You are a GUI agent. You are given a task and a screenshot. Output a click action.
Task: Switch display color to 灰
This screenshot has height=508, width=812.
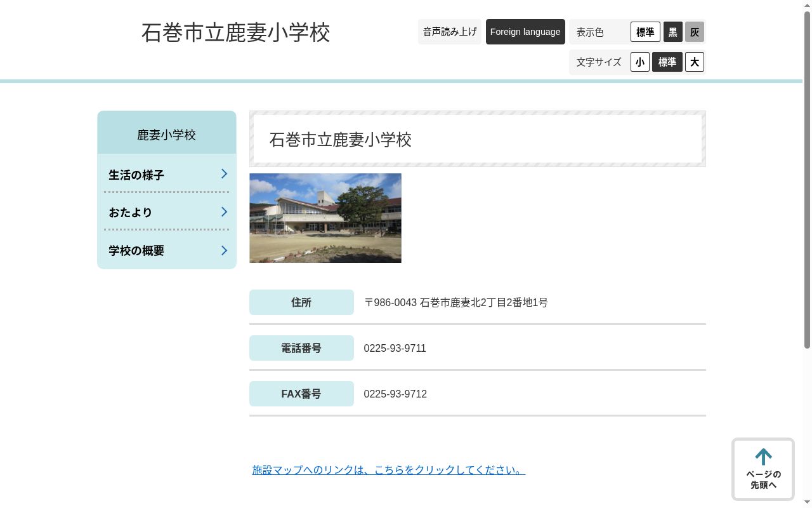(x=695, y=32)
